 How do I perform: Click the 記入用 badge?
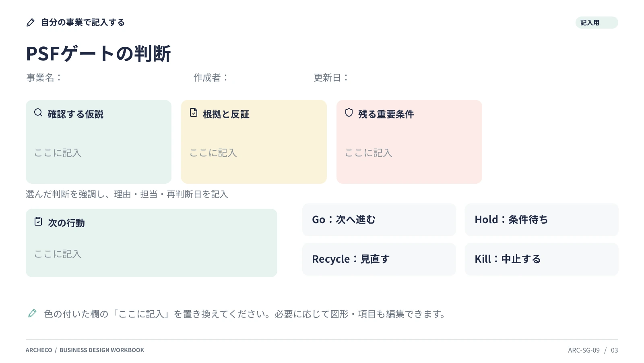[597, 23]
